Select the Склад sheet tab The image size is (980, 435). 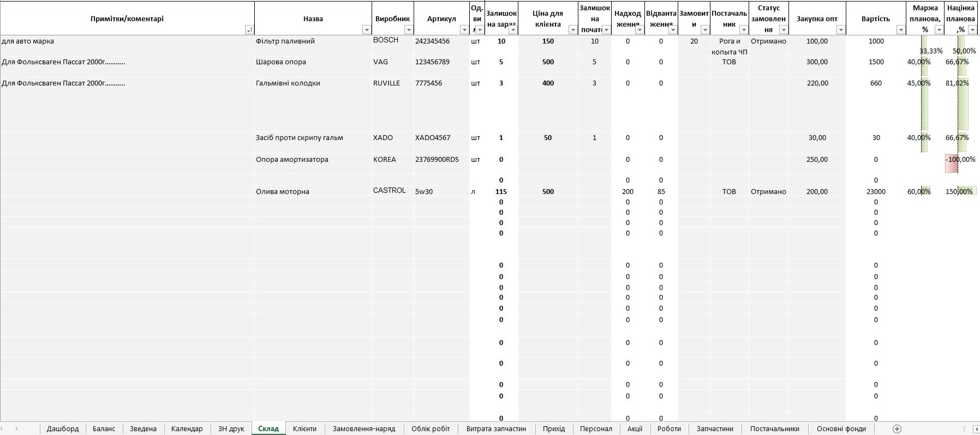click(268, 429)
